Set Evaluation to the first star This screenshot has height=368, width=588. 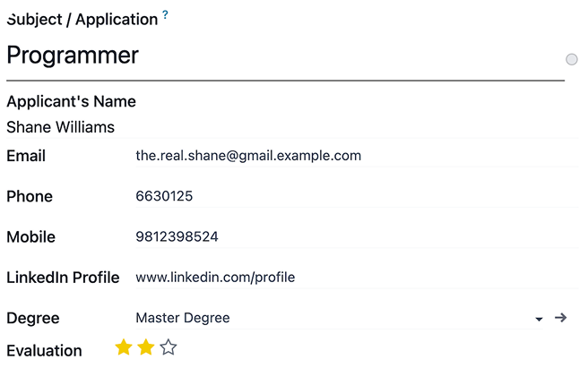124,347
